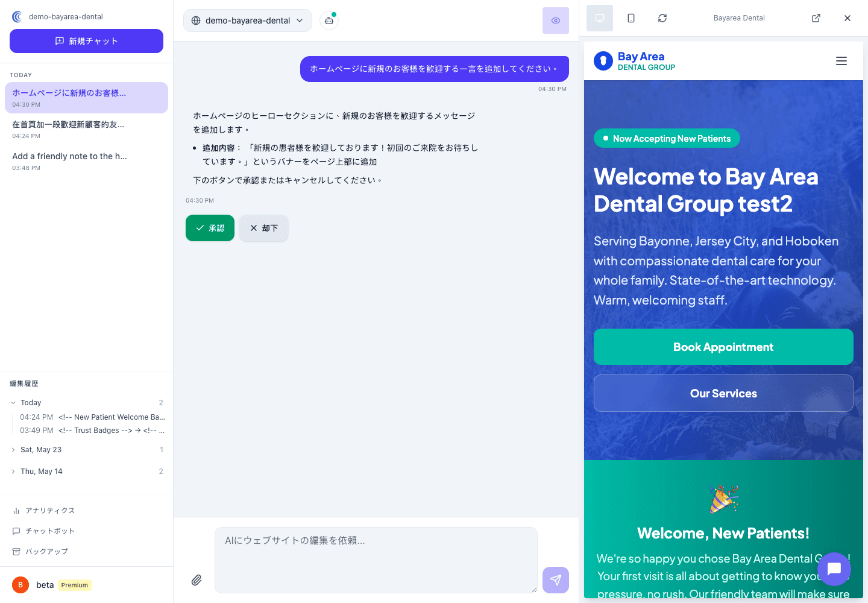Click the Welcome, New Patients! heading
This screenshot has height=603, width=868.
click(x=723, y=533)
